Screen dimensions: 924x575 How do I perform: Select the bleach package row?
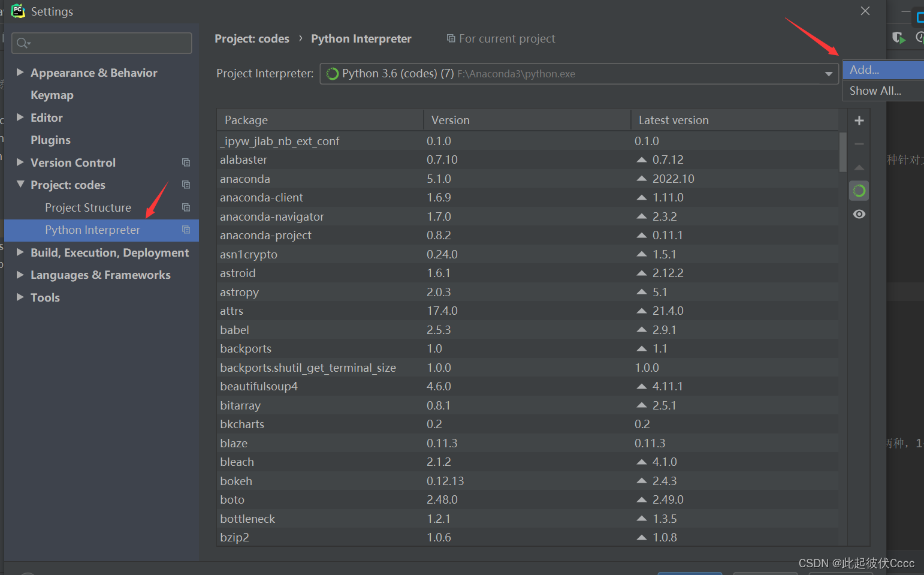coord(527,462)
